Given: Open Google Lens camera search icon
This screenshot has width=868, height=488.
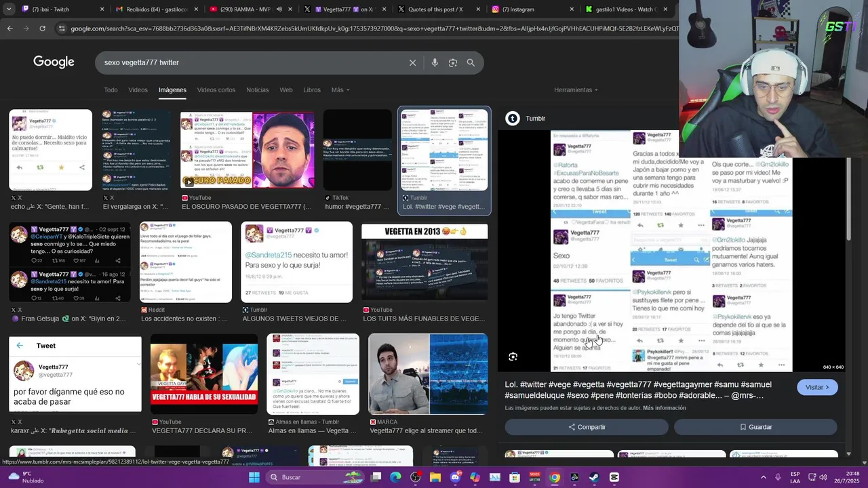Looking at the screenshot, I should tap(453, 62).
